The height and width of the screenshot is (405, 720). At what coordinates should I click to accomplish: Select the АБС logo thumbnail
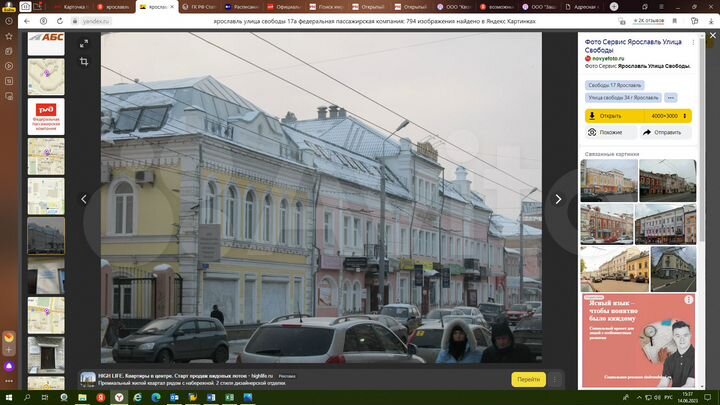pyautogui.click(x=46, y=43)
